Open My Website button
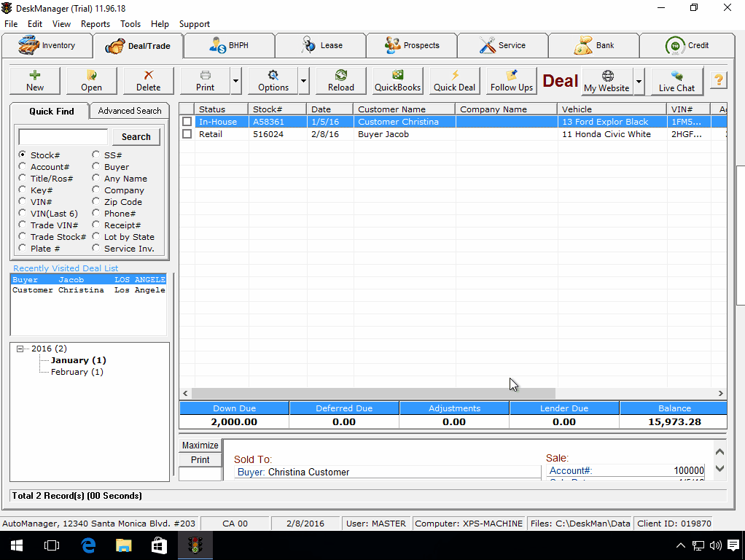Screen dimensions: 745x560 tap(606, 81)
